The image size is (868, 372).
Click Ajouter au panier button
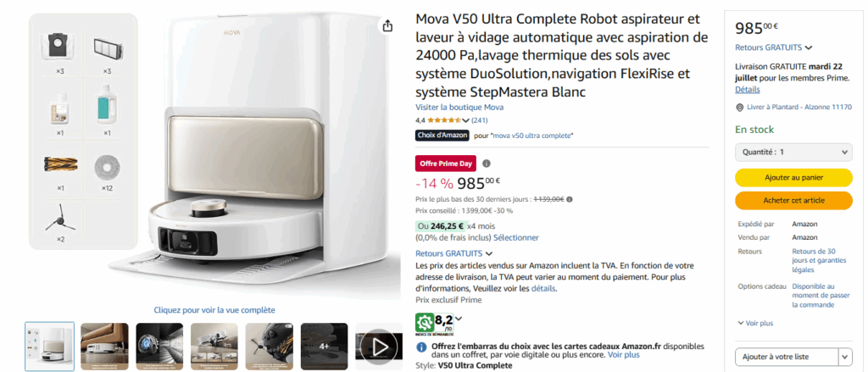(x=793, y=178)
